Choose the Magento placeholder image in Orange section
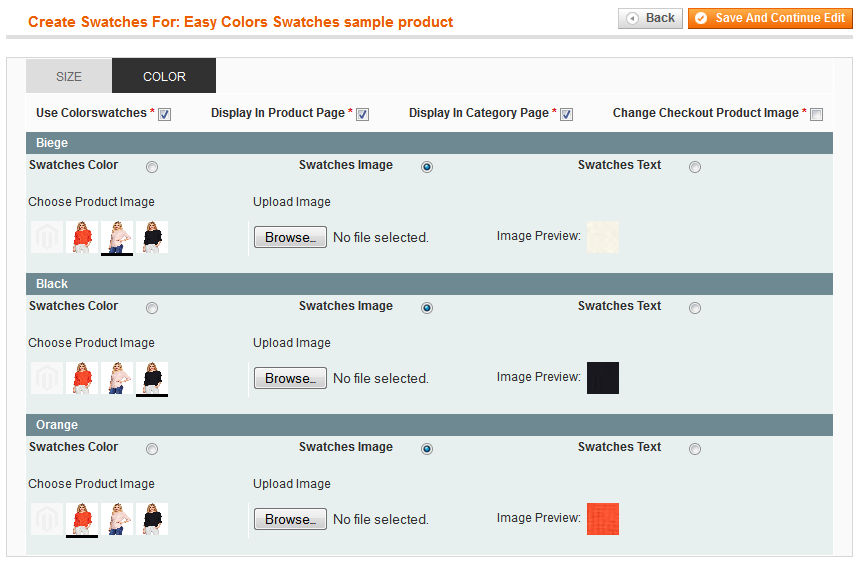 [47, 519]
